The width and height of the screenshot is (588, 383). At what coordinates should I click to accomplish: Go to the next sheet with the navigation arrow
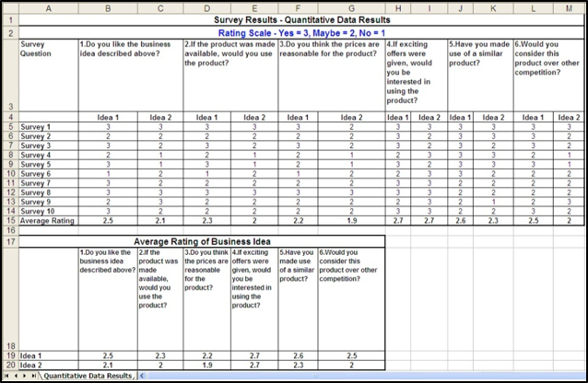(x=24, y=376)
